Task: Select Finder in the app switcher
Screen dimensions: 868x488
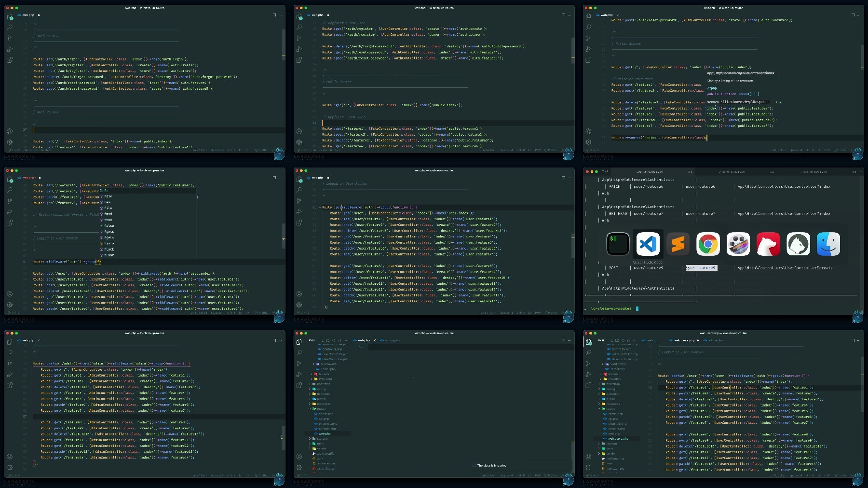Action: (x=828, y=244)
